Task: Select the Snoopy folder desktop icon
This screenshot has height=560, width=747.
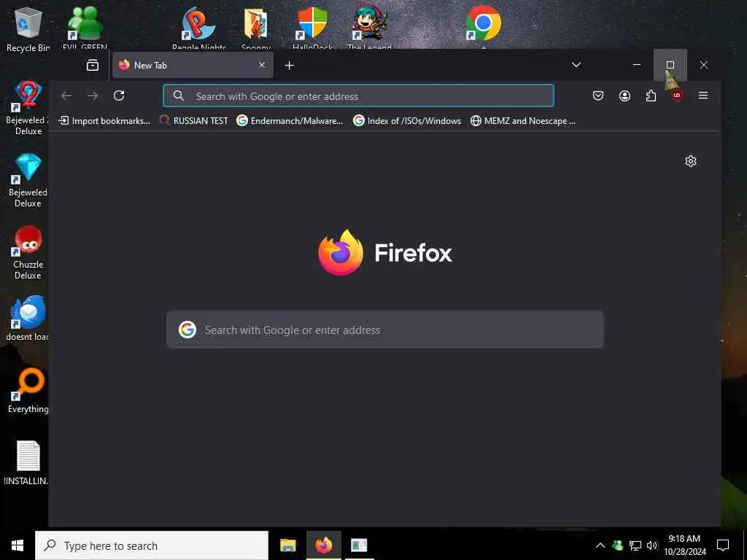Action: [x=256, y=28]
